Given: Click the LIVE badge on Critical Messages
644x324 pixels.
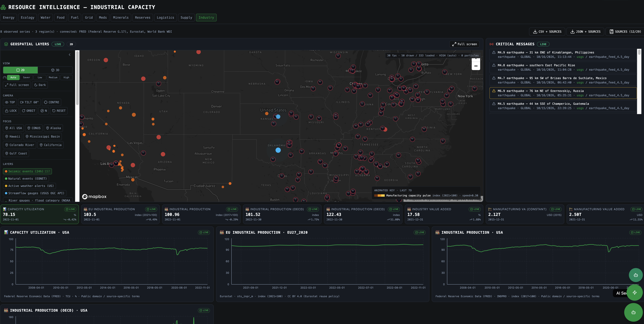Looking at the screenshot, I should click(543, 44).
